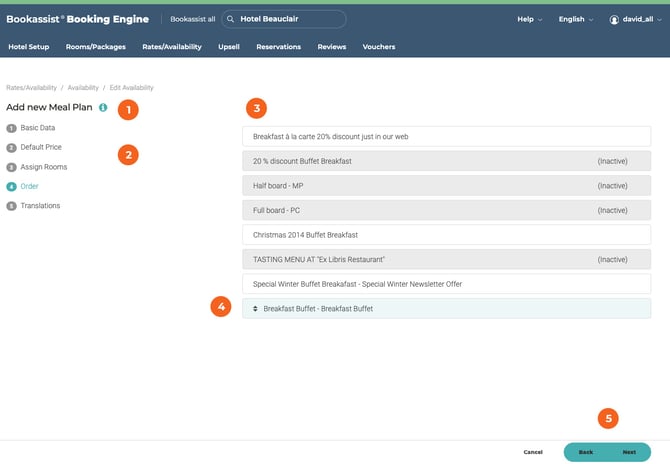Image resolution: width=670 pixels, height=464 pixels.
Task: Select the Translations step
Action: (40, 206)
